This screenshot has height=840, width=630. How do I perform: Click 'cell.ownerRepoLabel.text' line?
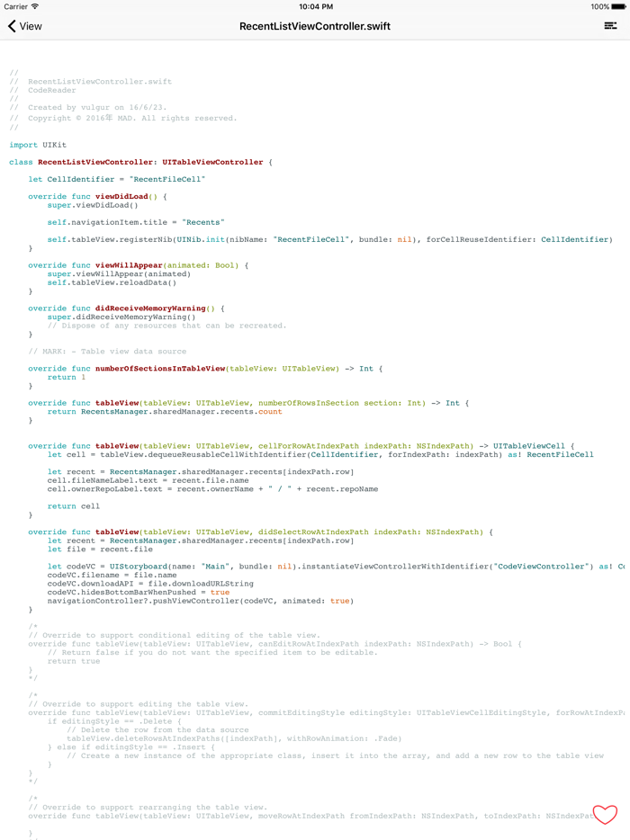click(x=213, y=488)
